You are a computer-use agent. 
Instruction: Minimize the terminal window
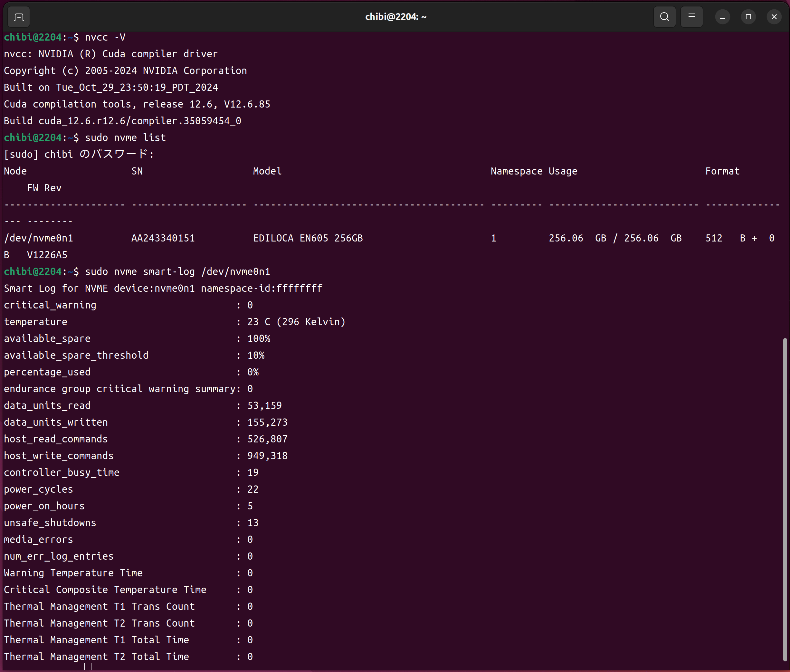722,17
